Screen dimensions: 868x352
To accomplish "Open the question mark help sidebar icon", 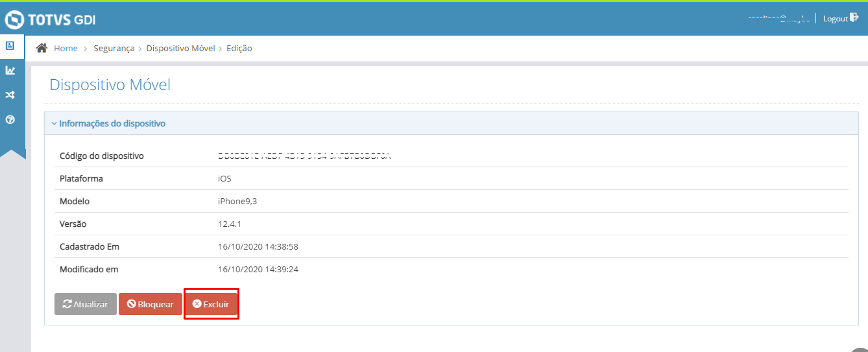I will pos(10,120).
